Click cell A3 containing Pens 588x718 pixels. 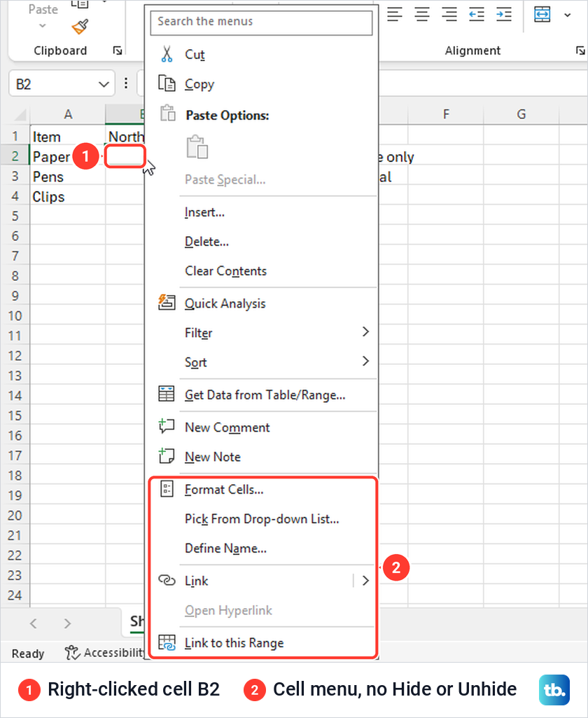click(x=68, y=177)
